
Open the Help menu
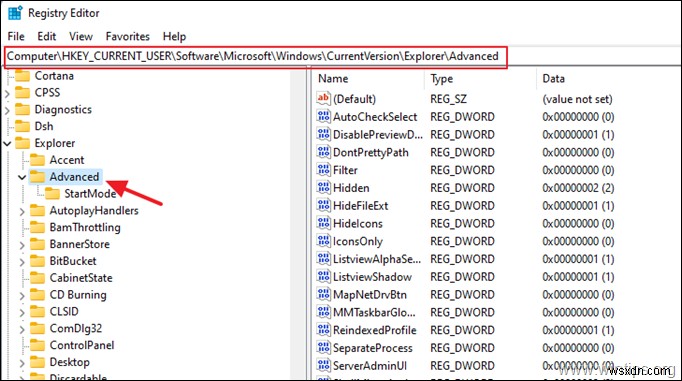pos(174,37)
